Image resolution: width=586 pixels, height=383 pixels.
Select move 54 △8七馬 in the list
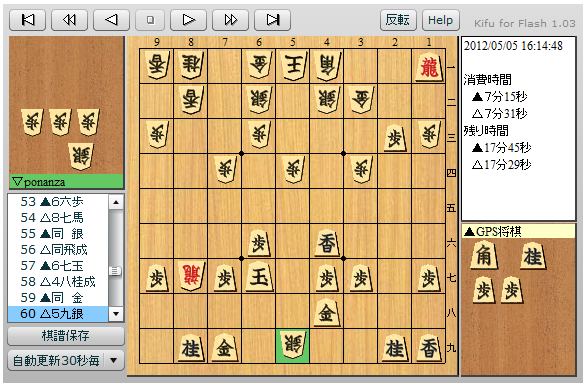tap(58, 217)
